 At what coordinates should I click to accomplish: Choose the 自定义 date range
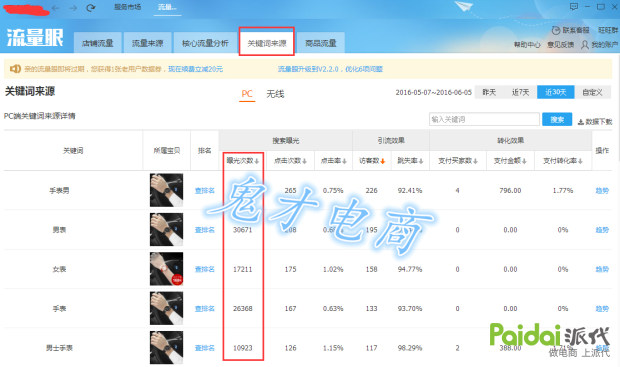592,92
